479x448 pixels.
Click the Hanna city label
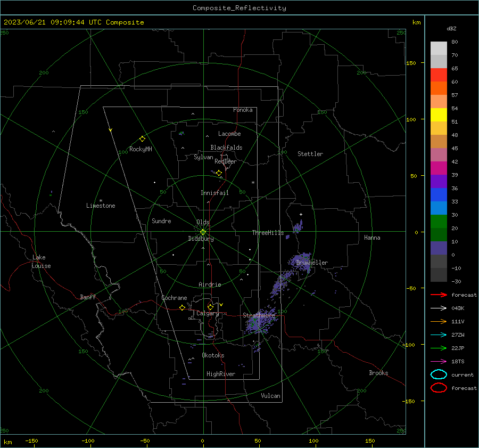click(372, 238)
